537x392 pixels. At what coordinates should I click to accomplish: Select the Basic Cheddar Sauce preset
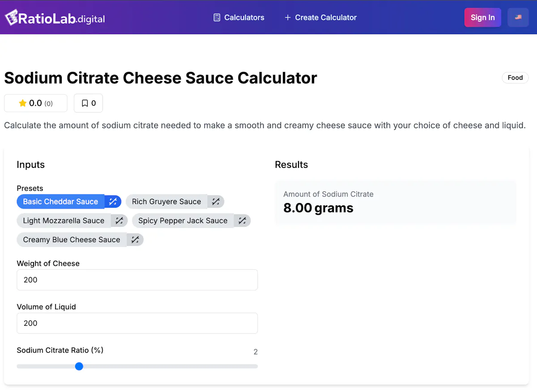(60, 201)
